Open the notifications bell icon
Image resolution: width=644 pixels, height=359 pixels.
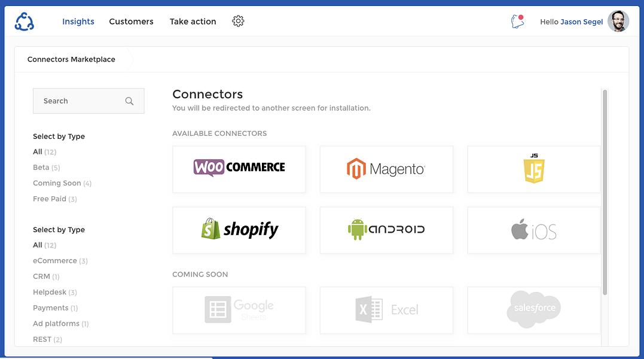click(517, 22)
